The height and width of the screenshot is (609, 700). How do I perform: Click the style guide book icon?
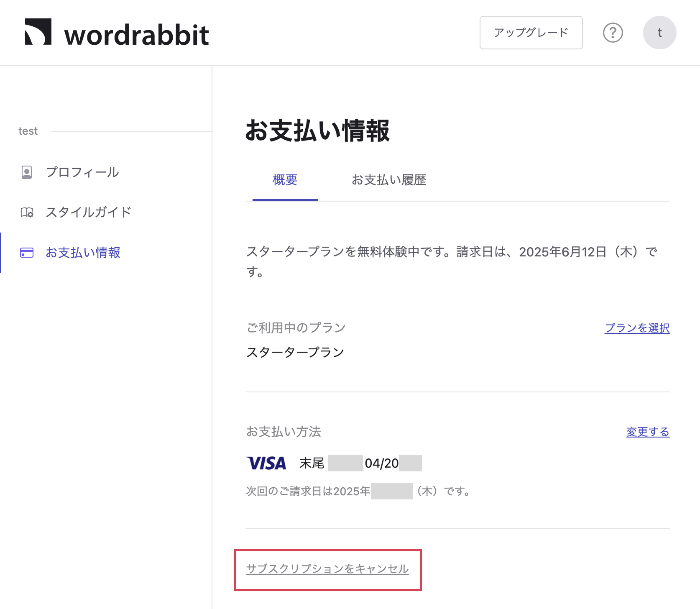click(x=27, y=212)
